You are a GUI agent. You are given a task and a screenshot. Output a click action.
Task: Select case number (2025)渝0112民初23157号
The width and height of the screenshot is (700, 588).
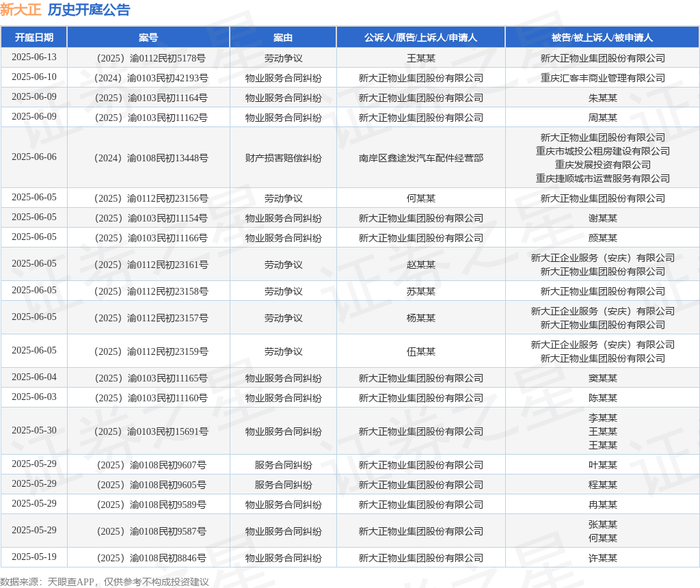click(151, 318)
